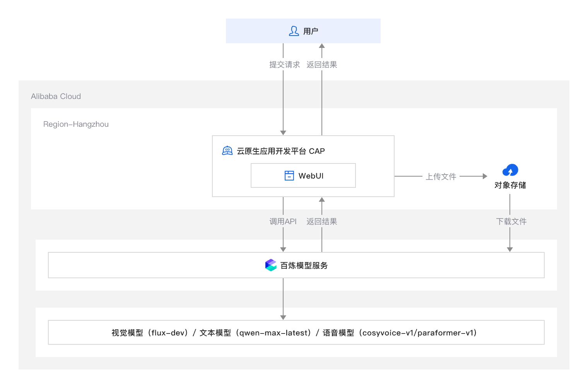The width and height of the screenshot is (588, 388).
Task: Click the 上传文件 arrow label
Action: click(x=441, y=177)
